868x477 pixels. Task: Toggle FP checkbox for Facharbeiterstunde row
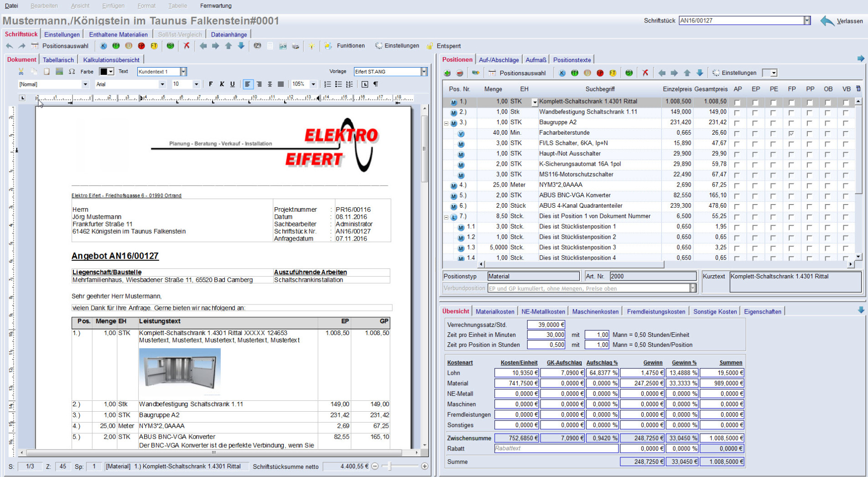[x=791, y=134]
